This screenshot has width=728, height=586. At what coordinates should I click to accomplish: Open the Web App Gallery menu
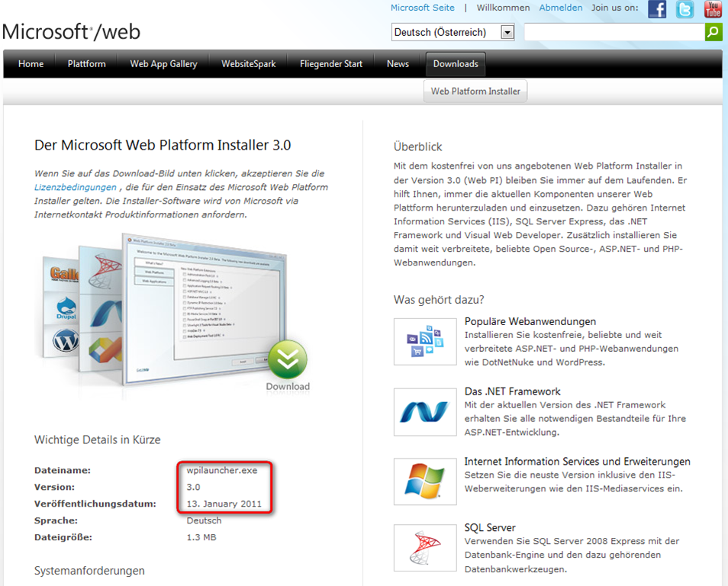(163, 63)
